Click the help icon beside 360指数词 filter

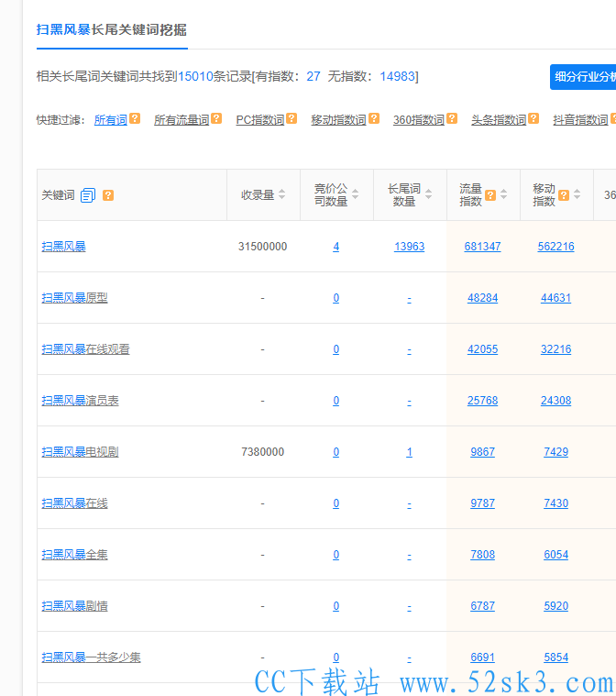[452, 118]
